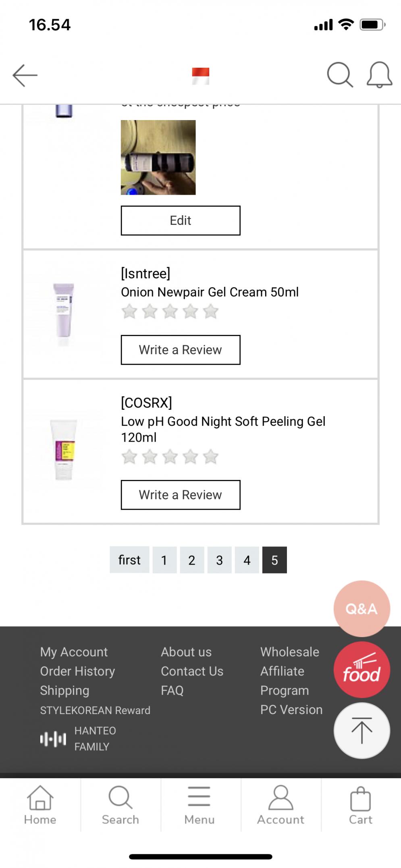Tap the red food floating icon
Screen dimensions: 401x868
click(x=362, y=669)
